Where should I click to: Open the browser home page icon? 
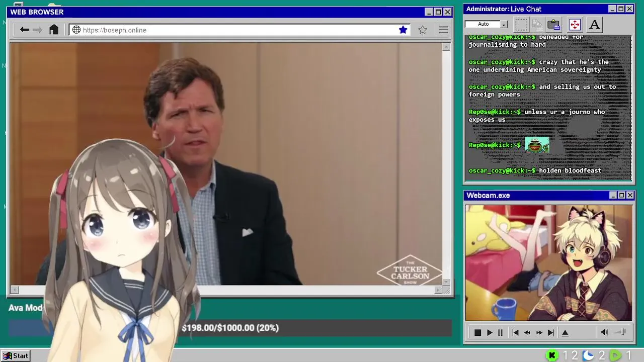pos(54,30)
